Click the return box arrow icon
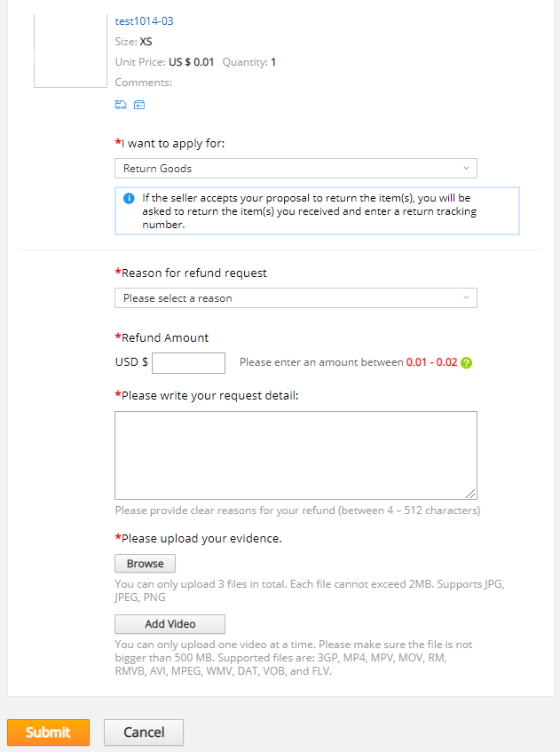The image size is (560, 752). click(x=139, y=105)
